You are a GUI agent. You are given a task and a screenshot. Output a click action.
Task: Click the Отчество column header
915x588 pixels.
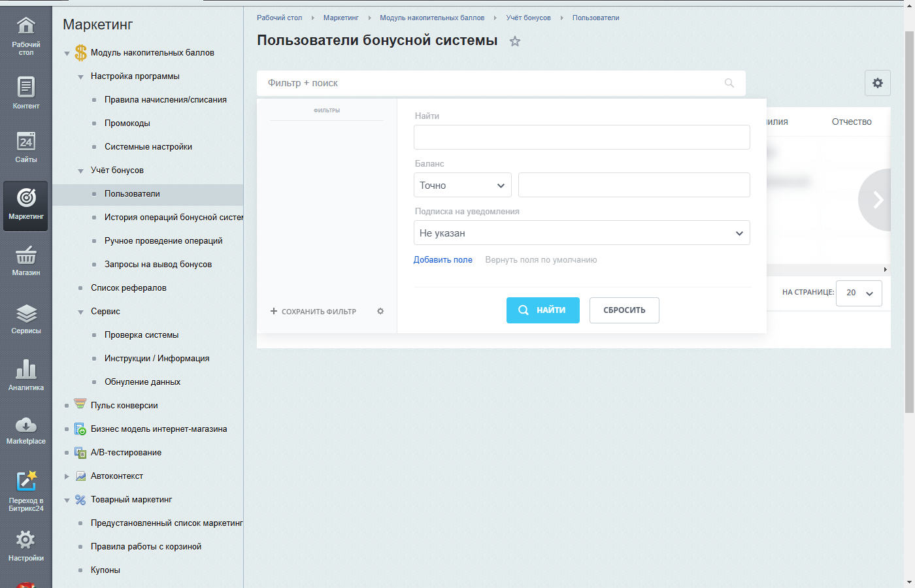[852, 122]
